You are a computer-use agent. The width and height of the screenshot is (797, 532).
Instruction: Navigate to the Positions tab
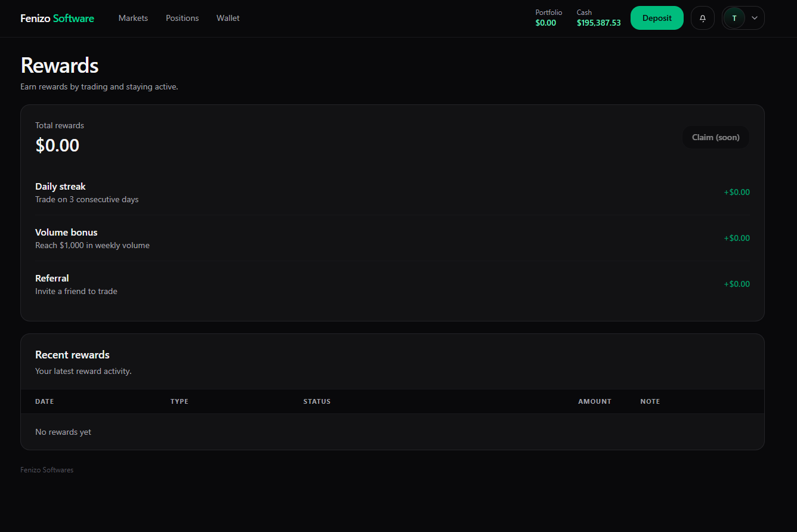click(x=182, y=18)
